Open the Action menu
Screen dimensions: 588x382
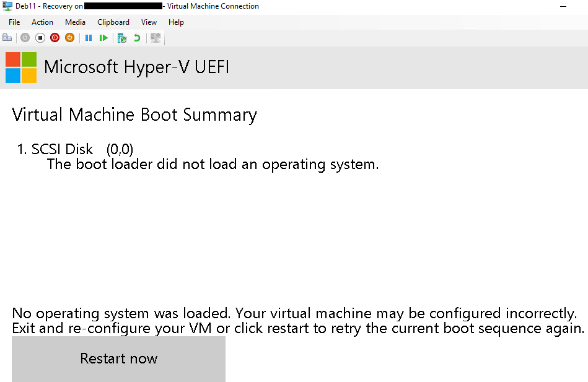42,22
